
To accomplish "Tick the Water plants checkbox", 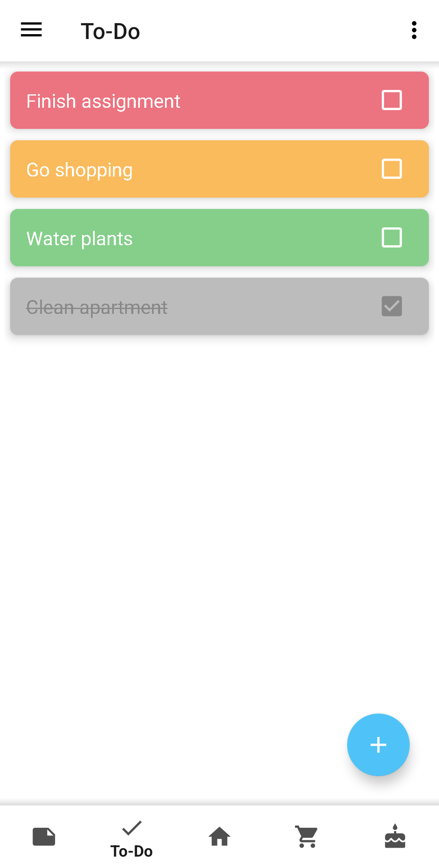I will tap(392, 238).
